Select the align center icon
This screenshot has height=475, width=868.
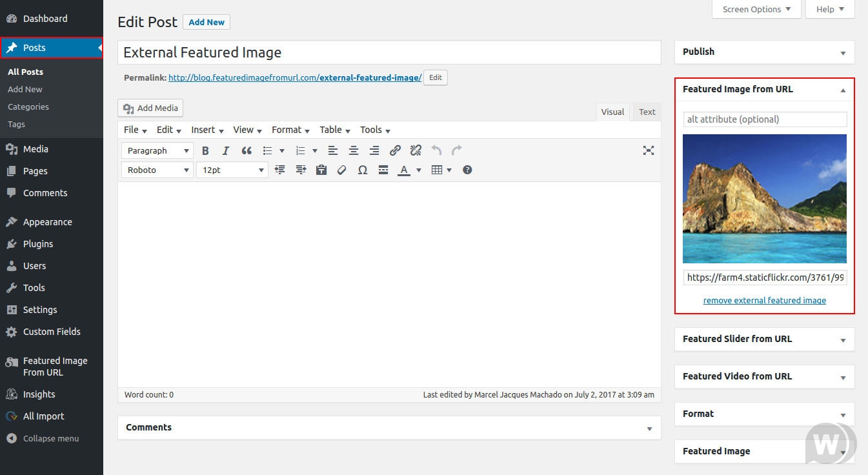coord(354,150)
